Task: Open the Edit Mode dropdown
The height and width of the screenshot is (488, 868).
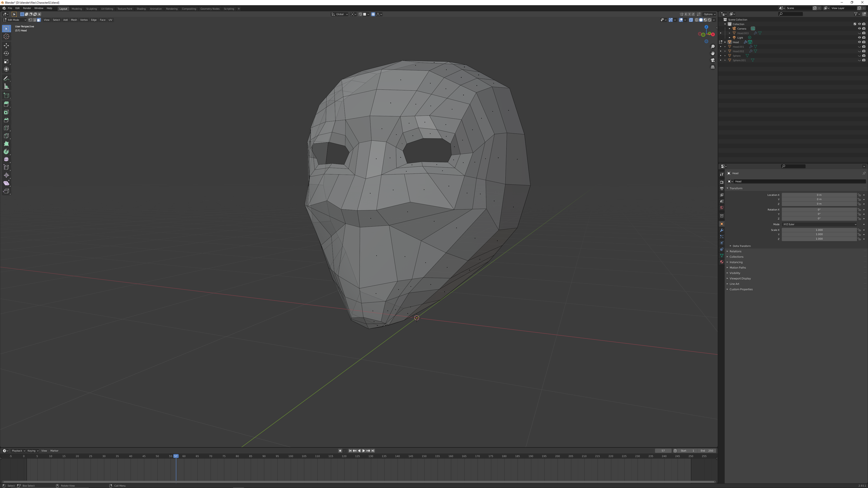Action: pyautogui.click(x=14, y=20)
